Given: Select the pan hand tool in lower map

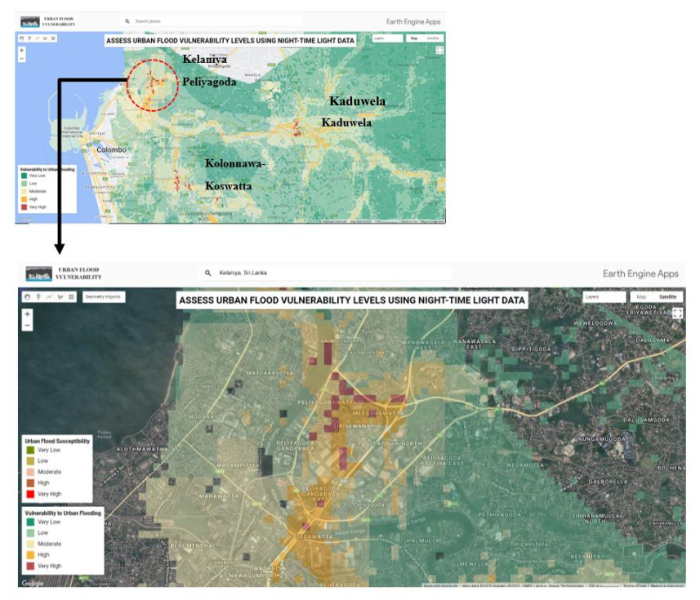Looking at the screenshot, I should click(x=28, y=297).
